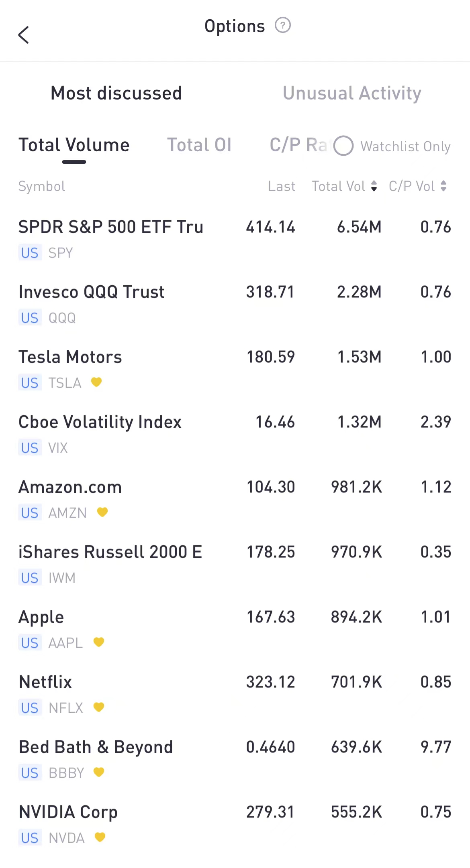This screenshot has width=470, height=868.
Task: Tap the yellow heart beside AAPL
Action: coord(99,642)
